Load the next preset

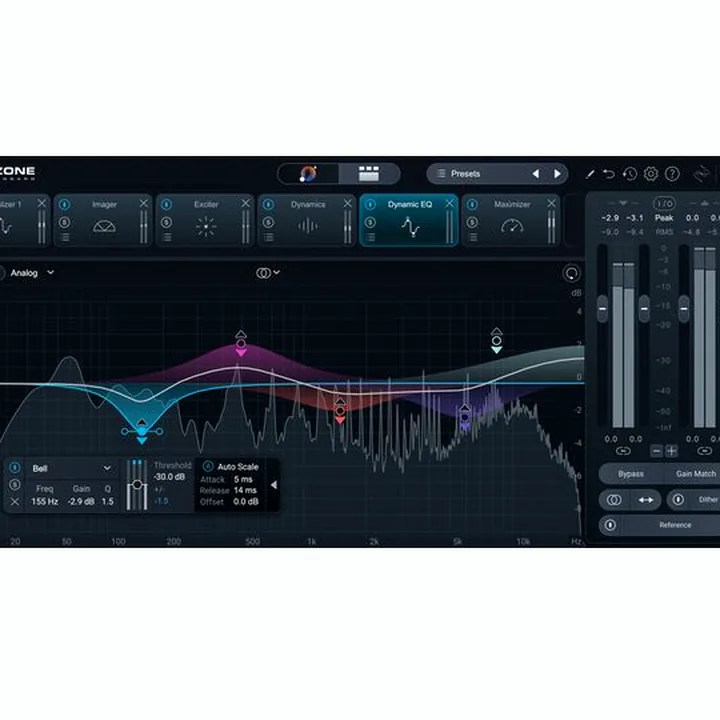pyautogui.click(x=557, y=174)
